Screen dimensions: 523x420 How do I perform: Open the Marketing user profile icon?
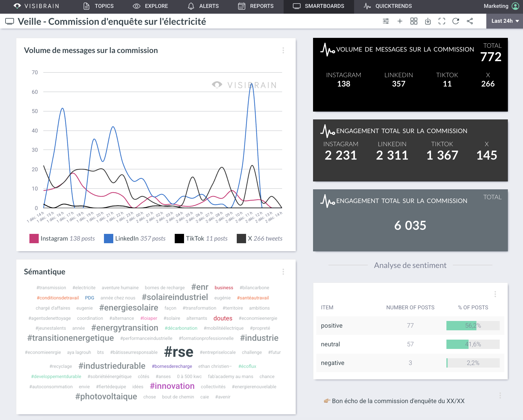[515, 6]
